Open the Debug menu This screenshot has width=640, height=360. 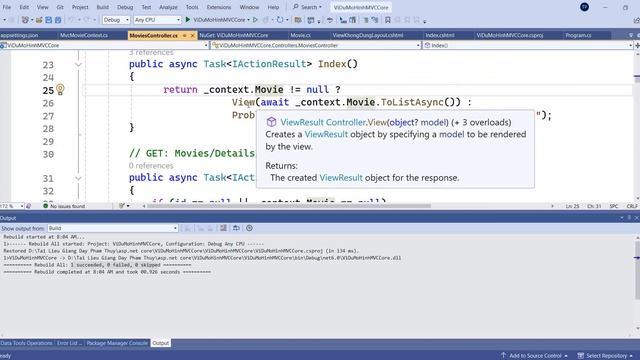[x=125, y=7]
